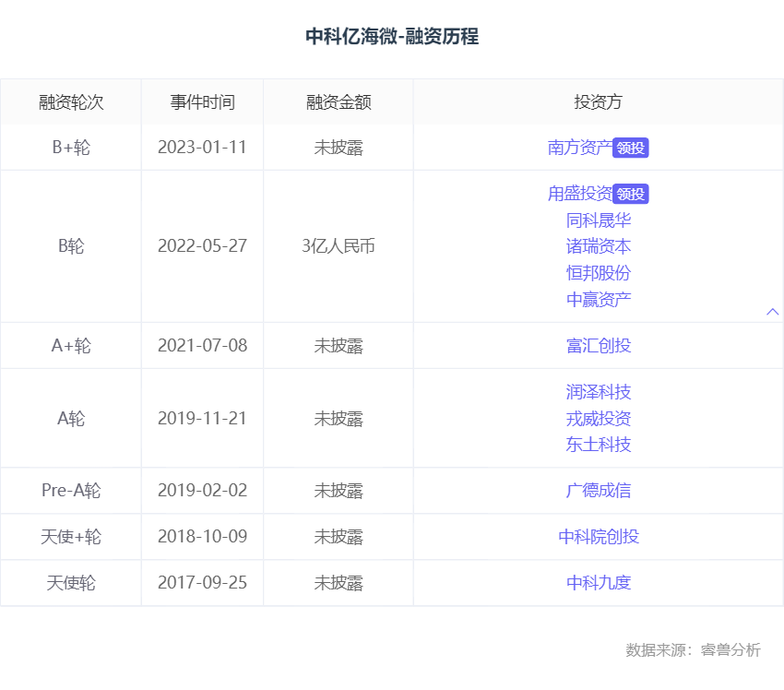784x690 pixels.
Task: Click the A轮 round cell
Action: [71, 419]
